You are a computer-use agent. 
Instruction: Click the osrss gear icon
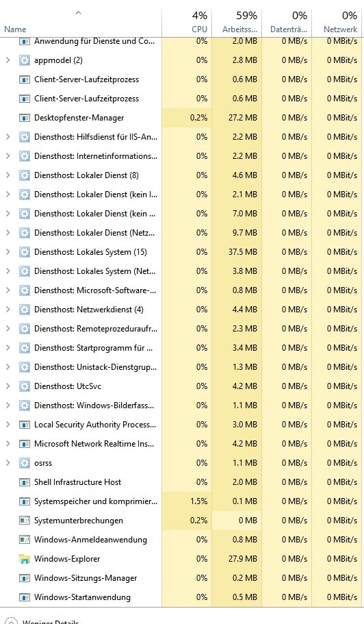click(25, 463)
